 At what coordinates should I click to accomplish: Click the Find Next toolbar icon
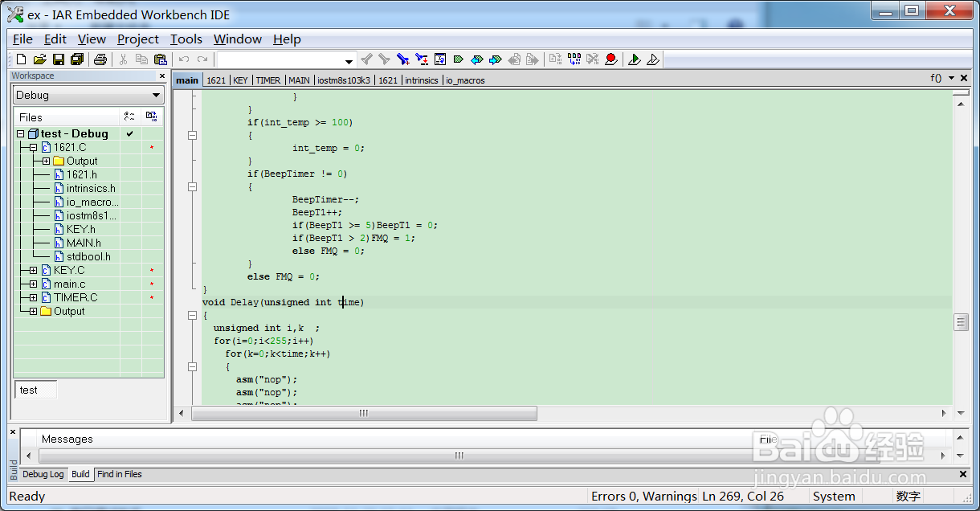pyautogui.click(x=384, y=59)
